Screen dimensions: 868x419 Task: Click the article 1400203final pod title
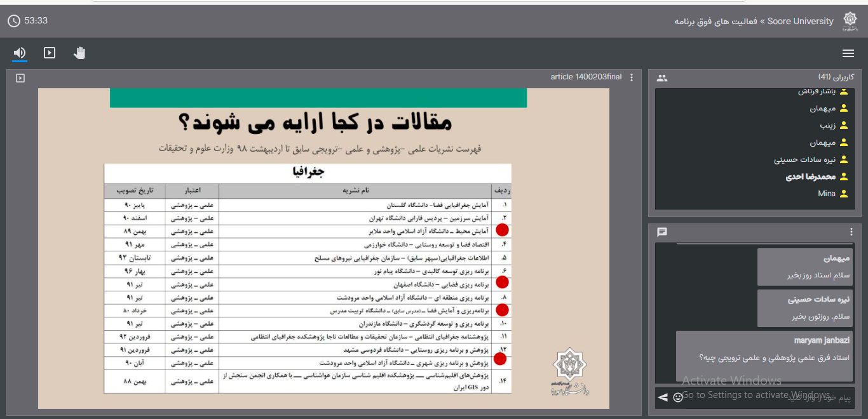586,77
